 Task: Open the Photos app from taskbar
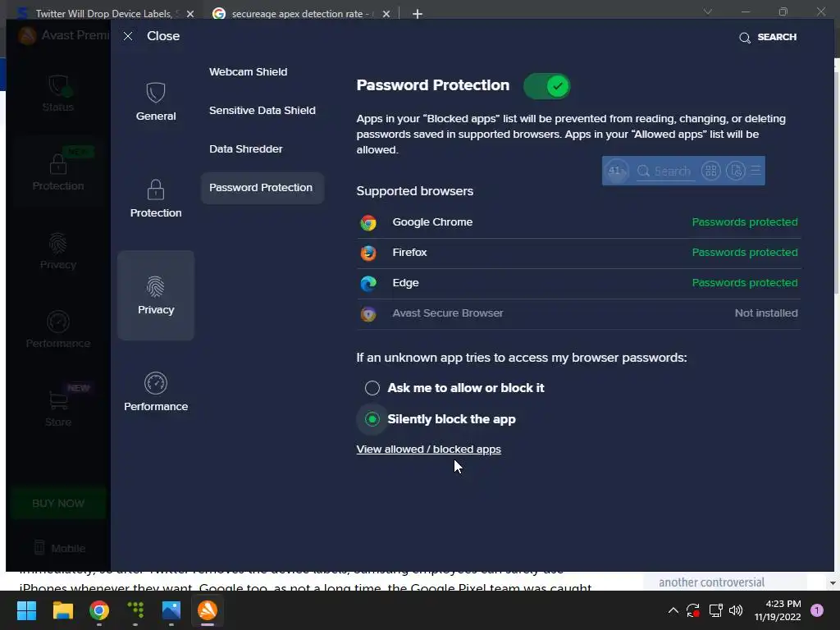pyautogui.click(x=171, y=610)
